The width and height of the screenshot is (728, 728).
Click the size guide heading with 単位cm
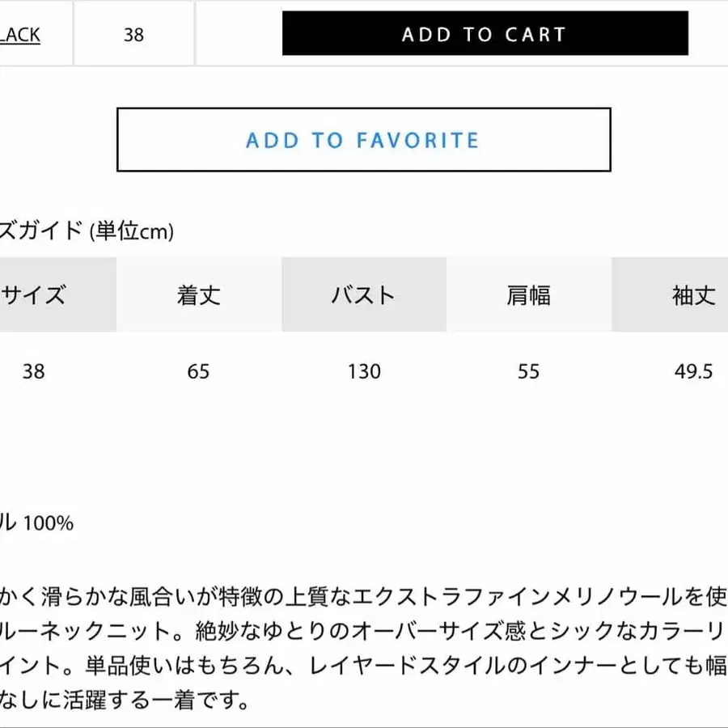click(87, 231)
